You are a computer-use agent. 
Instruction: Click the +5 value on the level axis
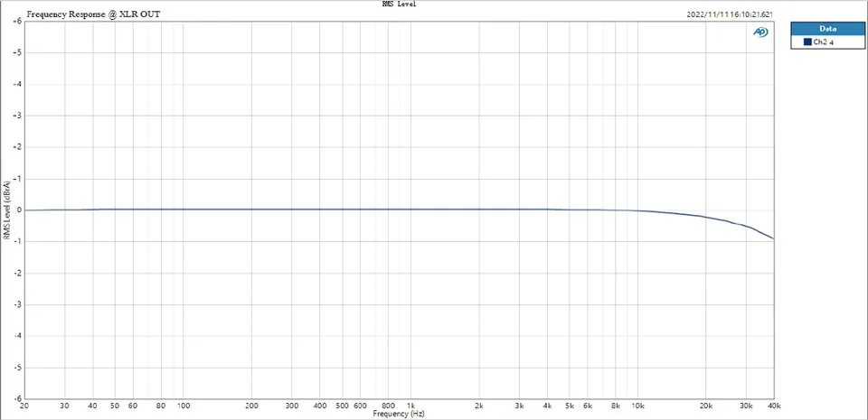17,52
